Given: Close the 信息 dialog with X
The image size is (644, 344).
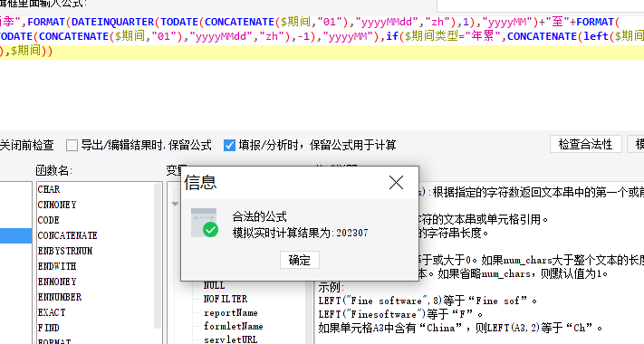Looking at the screenshot, I should coord(396,183).
